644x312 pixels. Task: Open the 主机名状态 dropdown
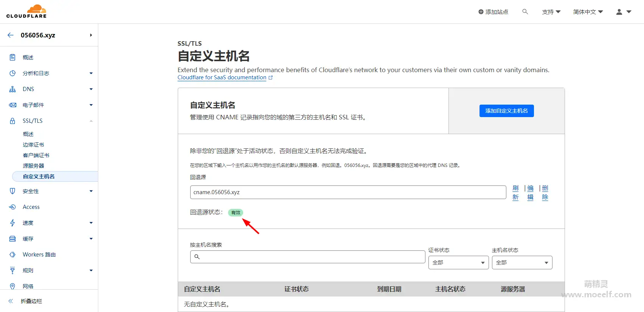(522, 263)
